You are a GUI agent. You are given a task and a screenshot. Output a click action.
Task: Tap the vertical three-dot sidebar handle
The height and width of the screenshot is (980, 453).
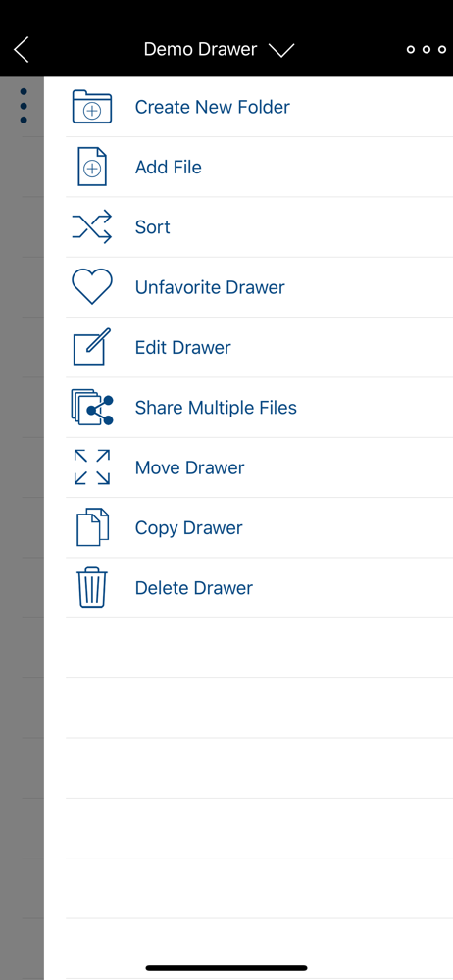24,106
